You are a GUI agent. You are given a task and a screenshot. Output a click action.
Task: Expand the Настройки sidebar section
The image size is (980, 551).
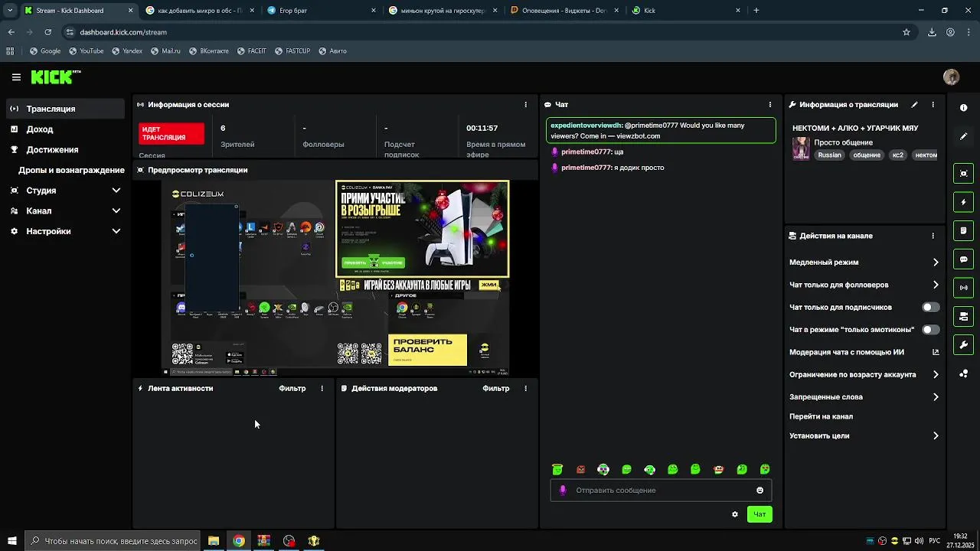point(65,231)
